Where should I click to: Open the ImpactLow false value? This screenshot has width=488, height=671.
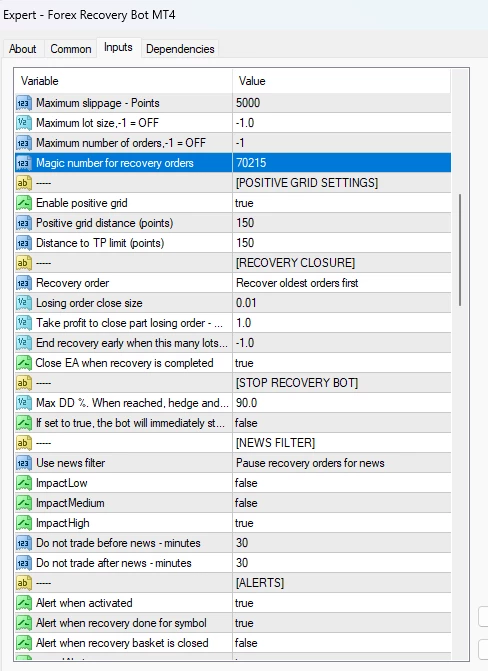342,483
